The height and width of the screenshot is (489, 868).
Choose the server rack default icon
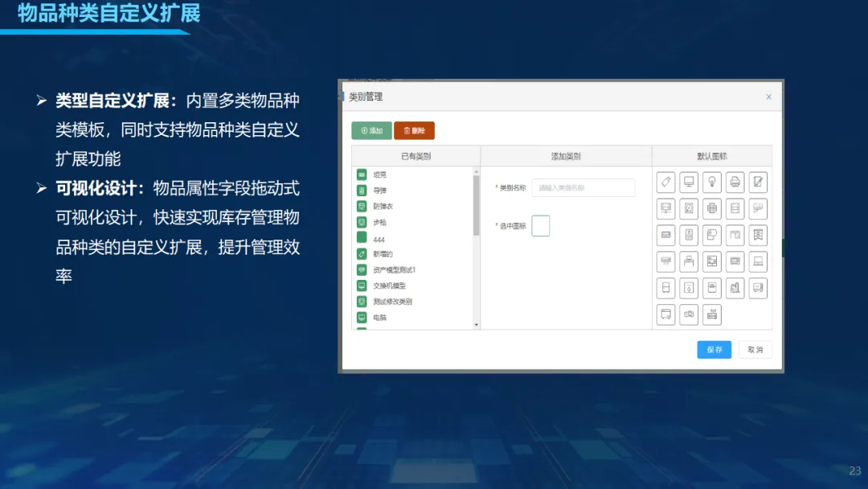(x=735, y=209)
